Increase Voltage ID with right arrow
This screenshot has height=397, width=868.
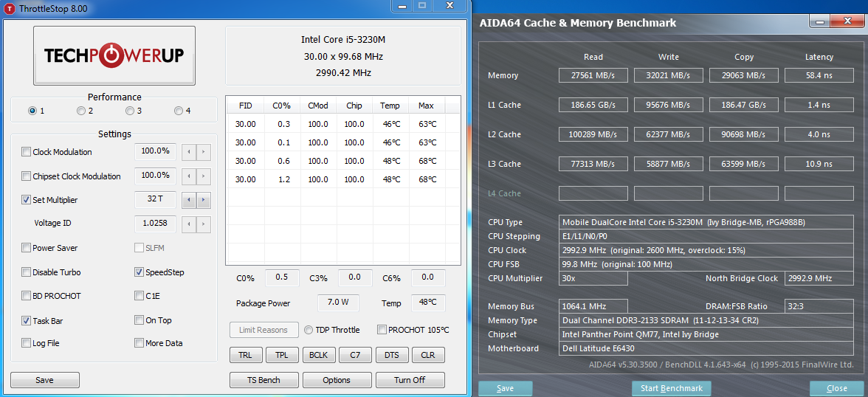[x=204, y=224]
